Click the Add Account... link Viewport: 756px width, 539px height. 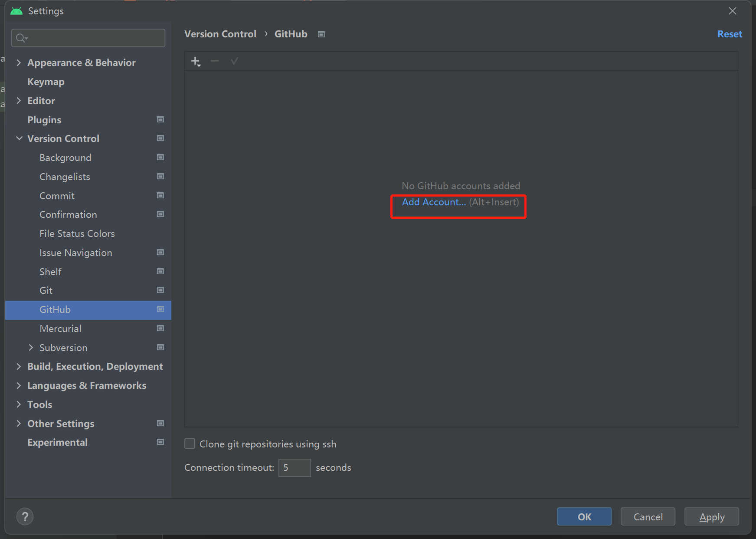click(x=434, y=202)
